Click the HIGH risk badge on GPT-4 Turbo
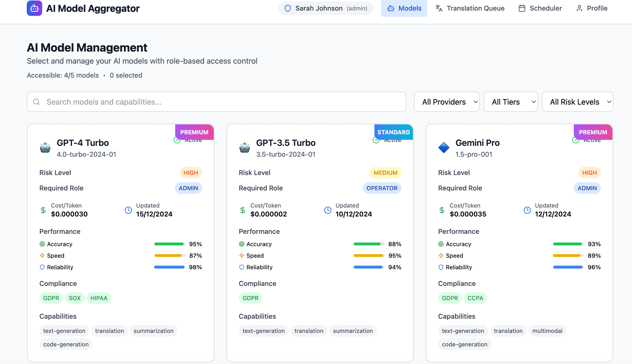Image resolution: width=632 pixels, height=364 pixels. pos(191,173)
